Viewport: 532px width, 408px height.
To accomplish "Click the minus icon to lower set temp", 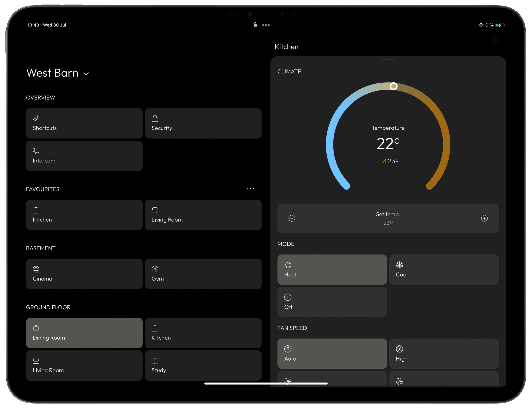I will 292,218.
